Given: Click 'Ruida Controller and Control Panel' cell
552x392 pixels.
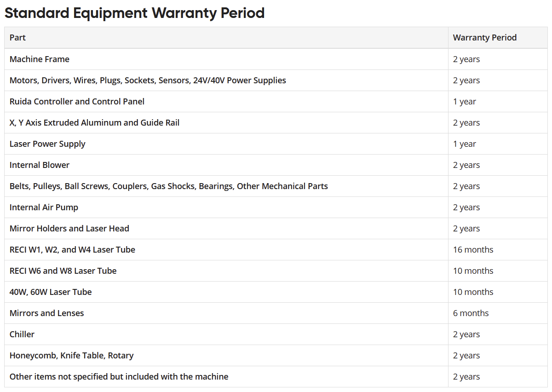Looking at the screenshot, I should click(77, 102).
